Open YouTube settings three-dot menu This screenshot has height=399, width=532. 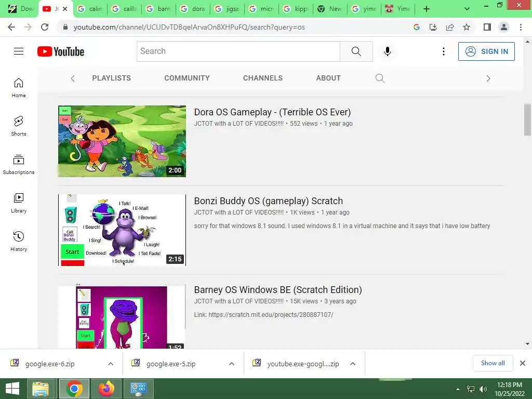click(x=444, y=51)
